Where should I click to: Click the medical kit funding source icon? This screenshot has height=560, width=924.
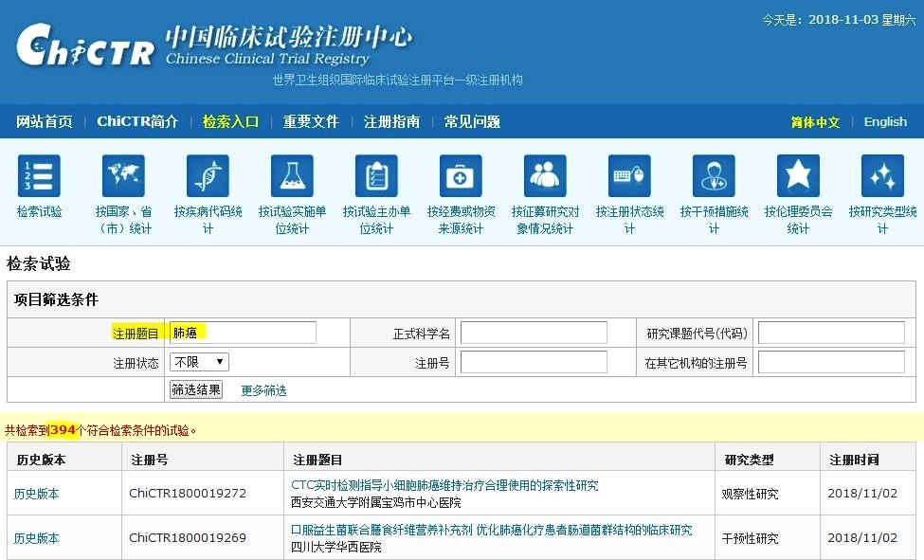click(461, 176)
